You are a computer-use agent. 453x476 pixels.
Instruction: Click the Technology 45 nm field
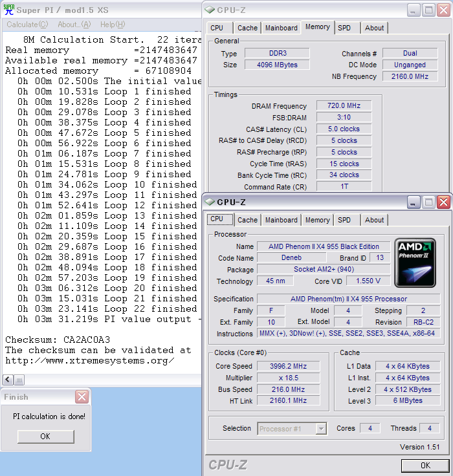(275, 281)
